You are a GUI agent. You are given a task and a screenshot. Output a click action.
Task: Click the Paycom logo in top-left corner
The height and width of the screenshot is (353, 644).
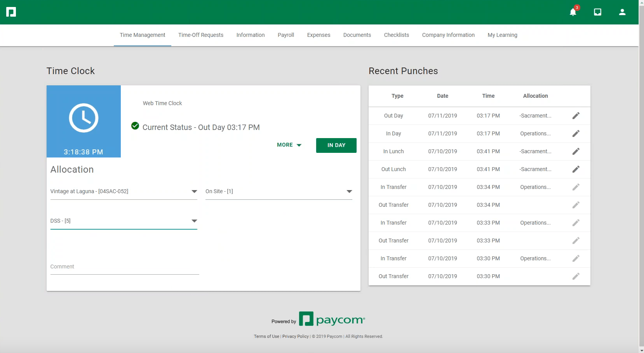pyautogui.click(x=11, y=12)
